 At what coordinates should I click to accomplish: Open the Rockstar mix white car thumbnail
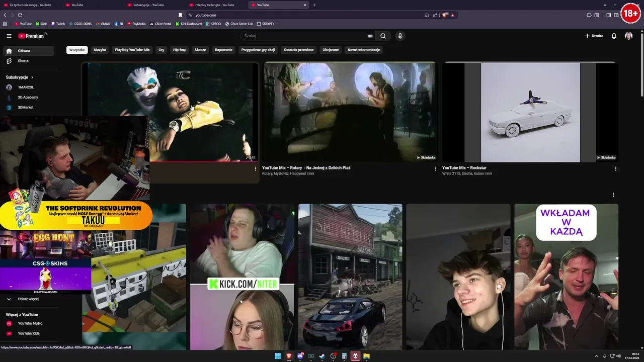point(530,112)
